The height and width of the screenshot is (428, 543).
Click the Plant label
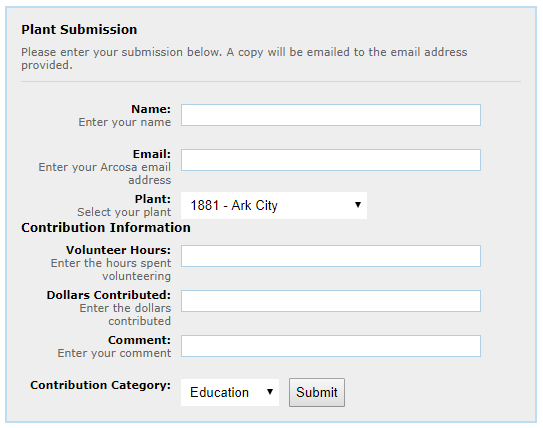point(153,199)
